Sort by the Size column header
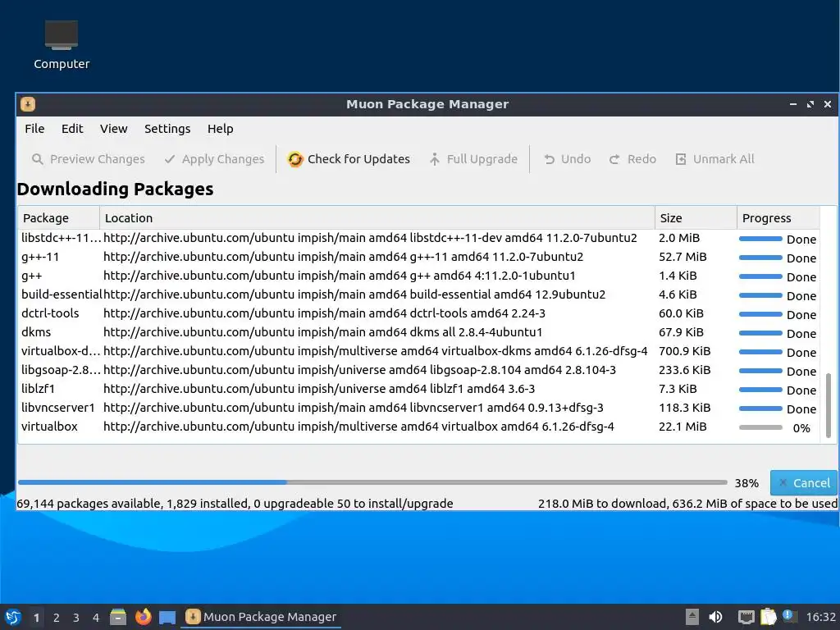This screenshot has height=630, width=840. pyautogui.click(x=696, y=218)
